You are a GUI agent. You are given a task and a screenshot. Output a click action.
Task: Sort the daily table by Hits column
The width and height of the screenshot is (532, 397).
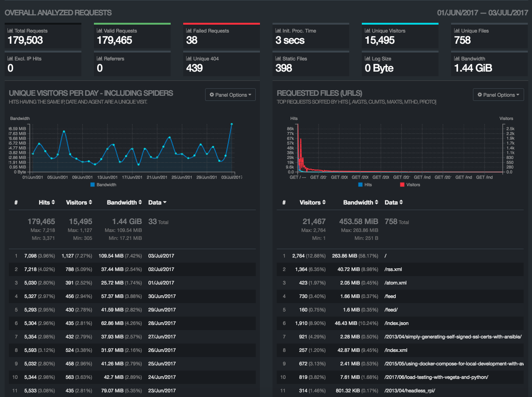(x=47, y=202)
